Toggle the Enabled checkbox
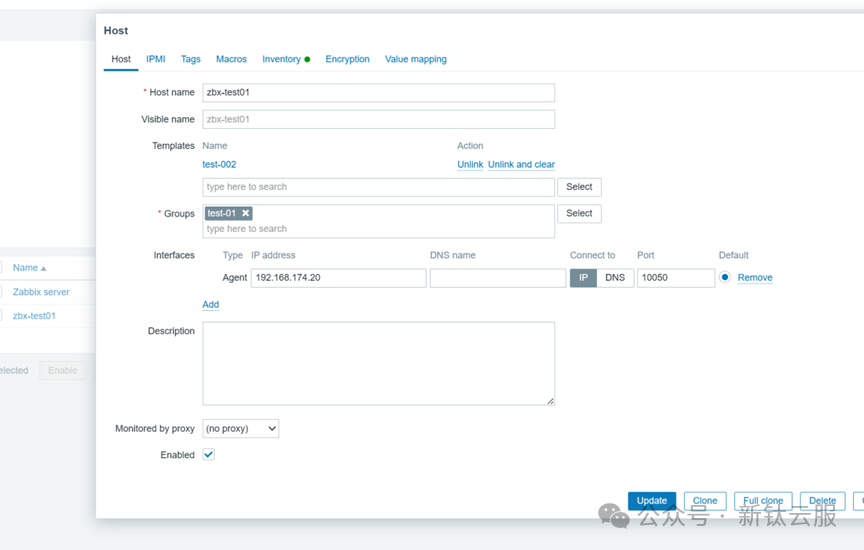Image resolution: width=864 pixels, height=550 pixels. [208, 455]
